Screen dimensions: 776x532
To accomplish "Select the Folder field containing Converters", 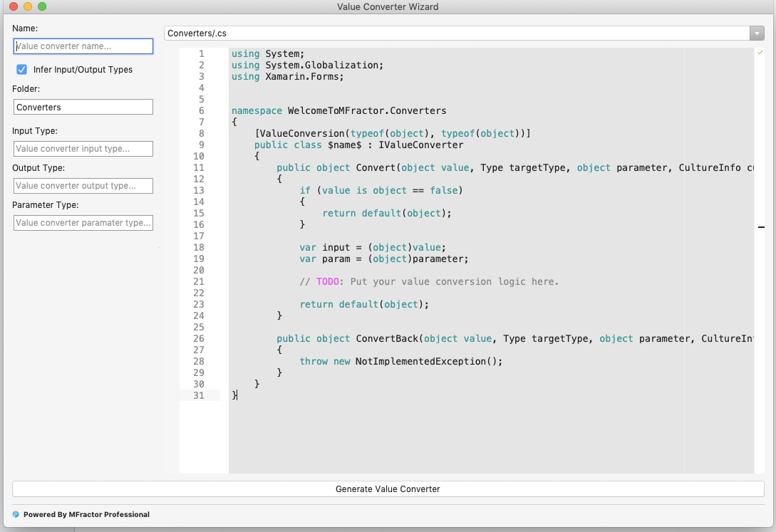I will [83, 106].
